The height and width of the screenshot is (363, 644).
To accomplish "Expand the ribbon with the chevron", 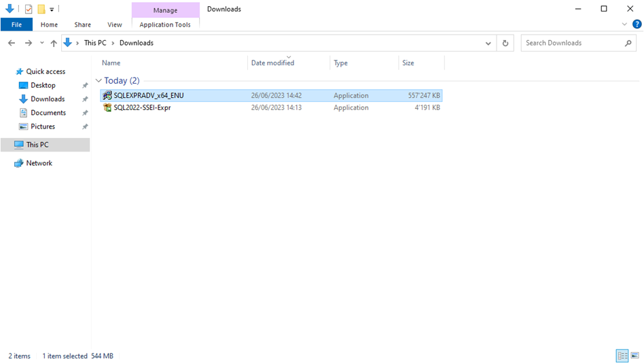I will 624,24.
